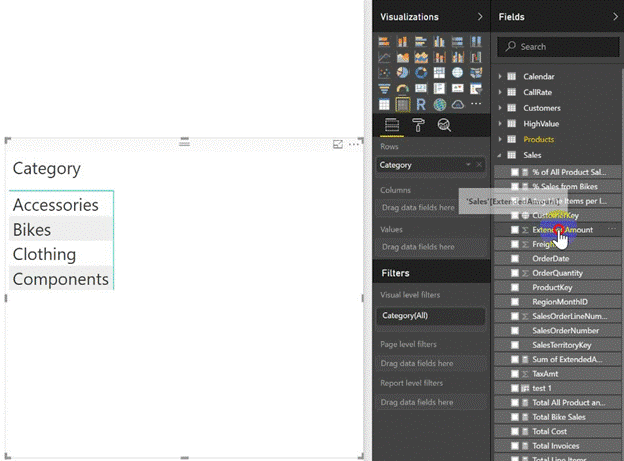Select the Funnel visual

point(384,88)
